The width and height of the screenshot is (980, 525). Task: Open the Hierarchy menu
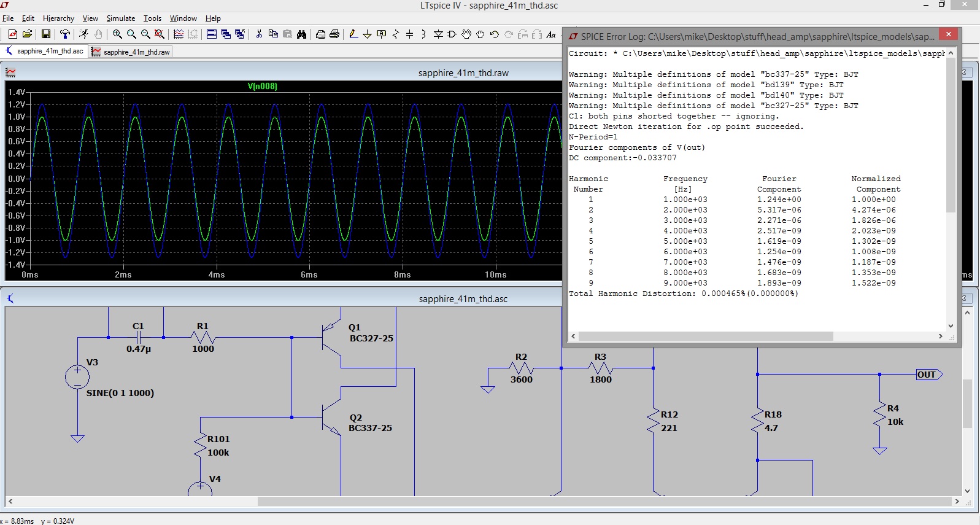tap(58, 18)
